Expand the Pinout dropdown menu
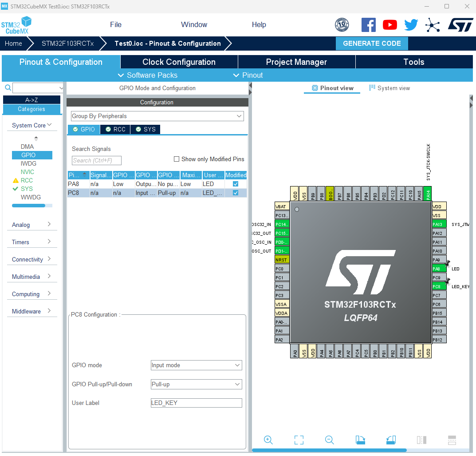The height and width of the screenshot is (456, 476). click(x=248, y=75)
